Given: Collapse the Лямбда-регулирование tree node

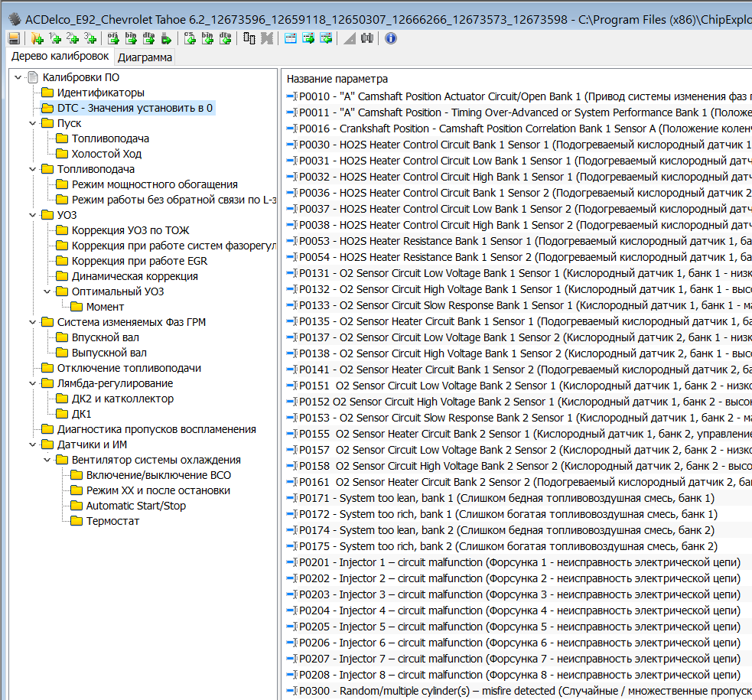Looking at the screenshot, I should [x=32, y=383].
